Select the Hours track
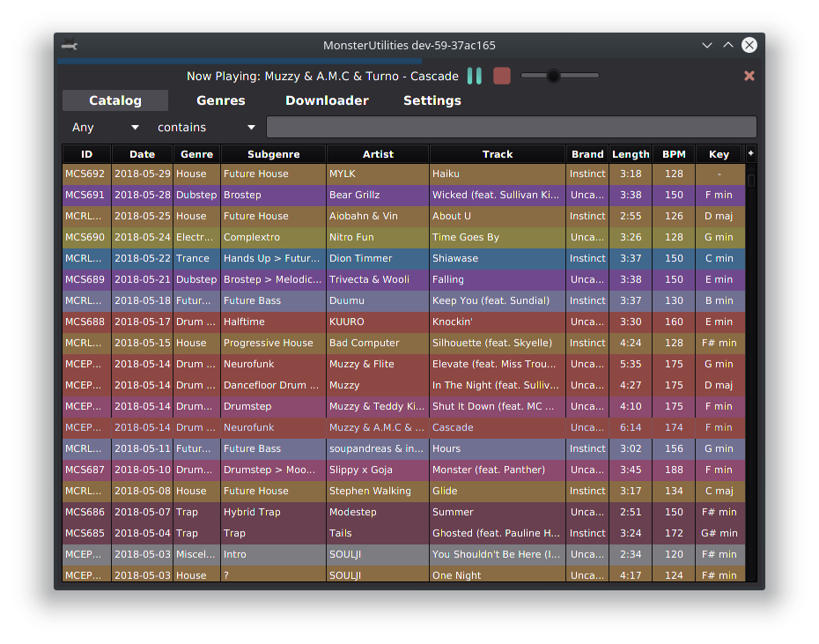The height and width of the screenshot is (644, 819). coord(498,449)
